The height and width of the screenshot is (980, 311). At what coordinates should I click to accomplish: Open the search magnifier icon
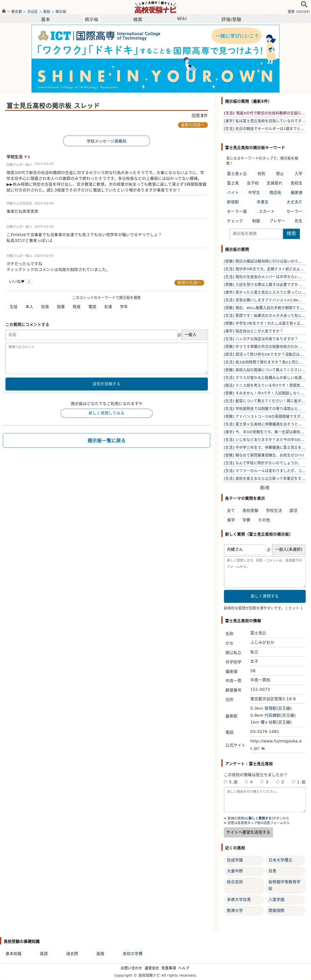(x=304, y=4)
